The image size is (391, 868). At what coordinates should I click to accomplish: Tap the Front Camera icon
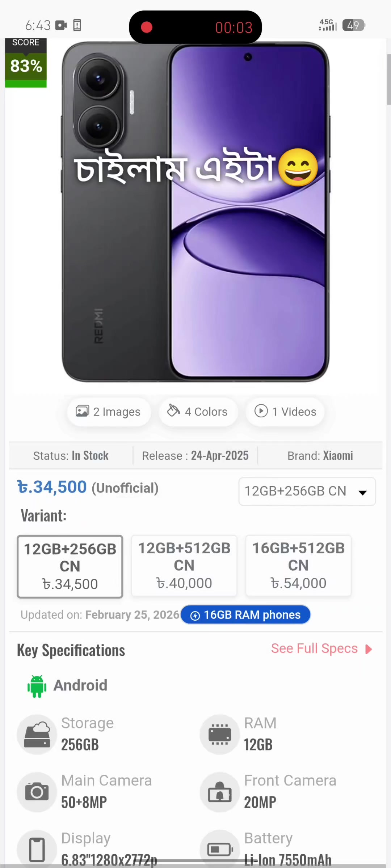click(x=220, y=792)
